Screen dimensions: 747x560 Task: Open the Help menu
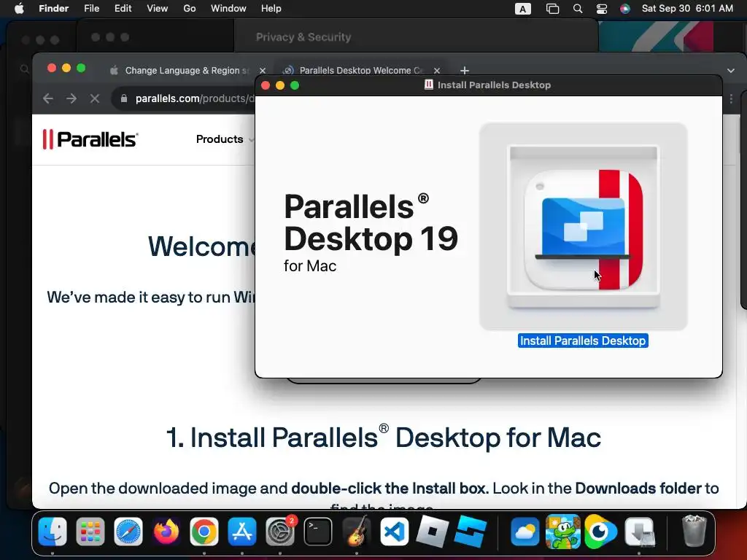[271, 9]
